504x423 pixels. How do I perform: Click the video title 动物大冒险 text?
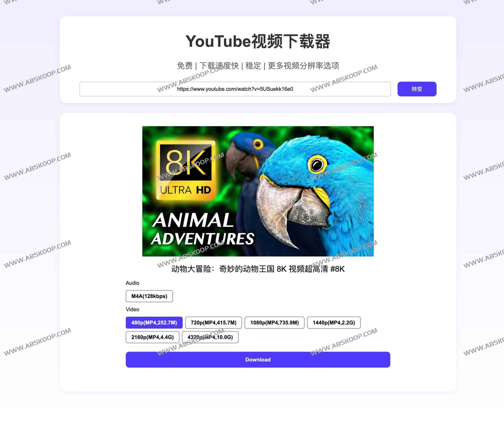click(258, 269)
